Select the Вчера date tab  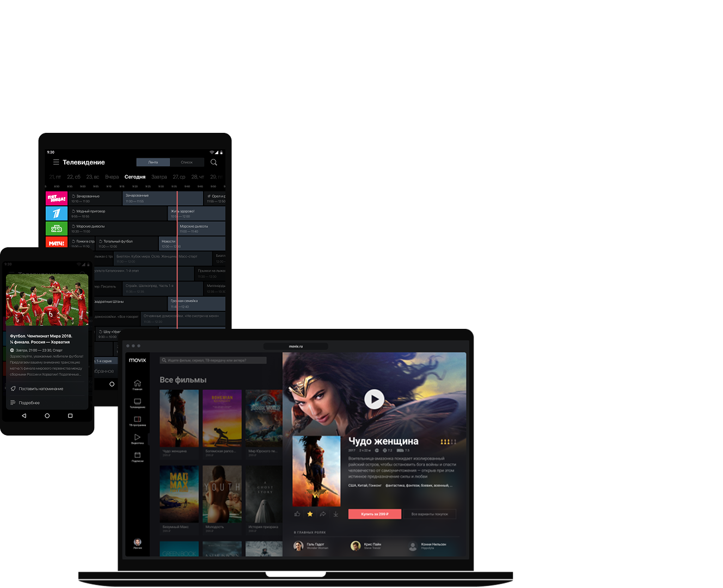(112, 177)
